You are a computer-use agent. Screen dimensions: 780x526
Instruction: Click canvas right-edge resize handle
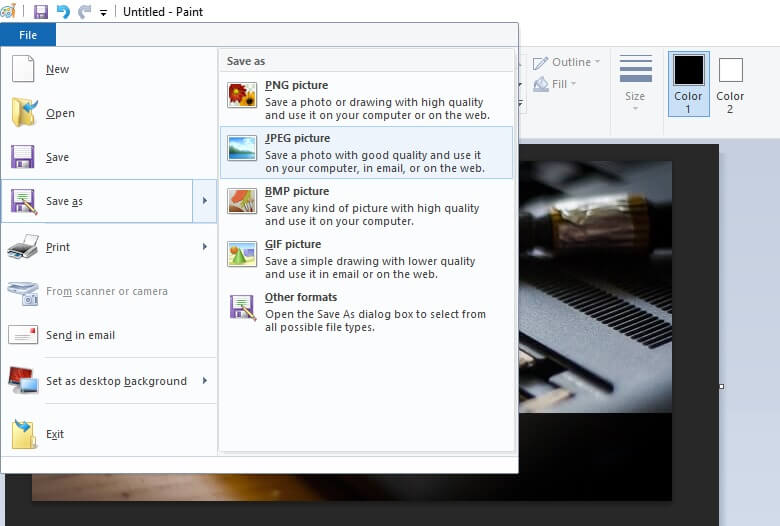(x=721, y=387)
